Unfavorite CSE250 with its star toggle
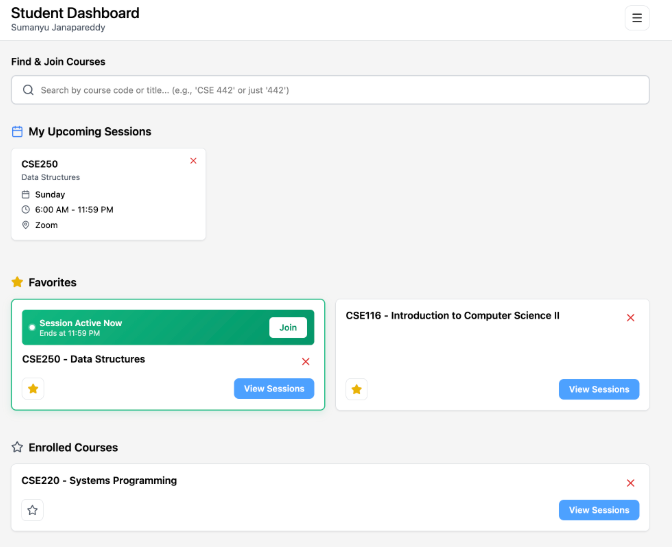 33,389
